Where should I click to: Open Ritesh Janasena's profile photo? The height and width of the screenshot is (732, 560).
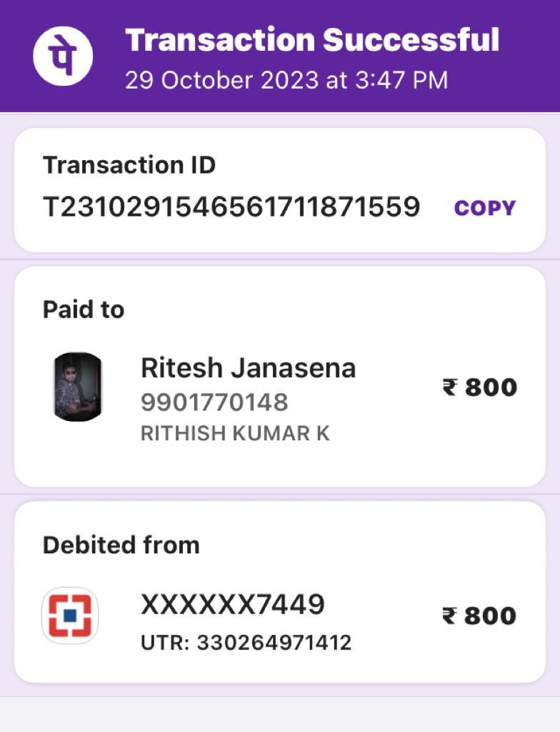[x=78, y=386]
